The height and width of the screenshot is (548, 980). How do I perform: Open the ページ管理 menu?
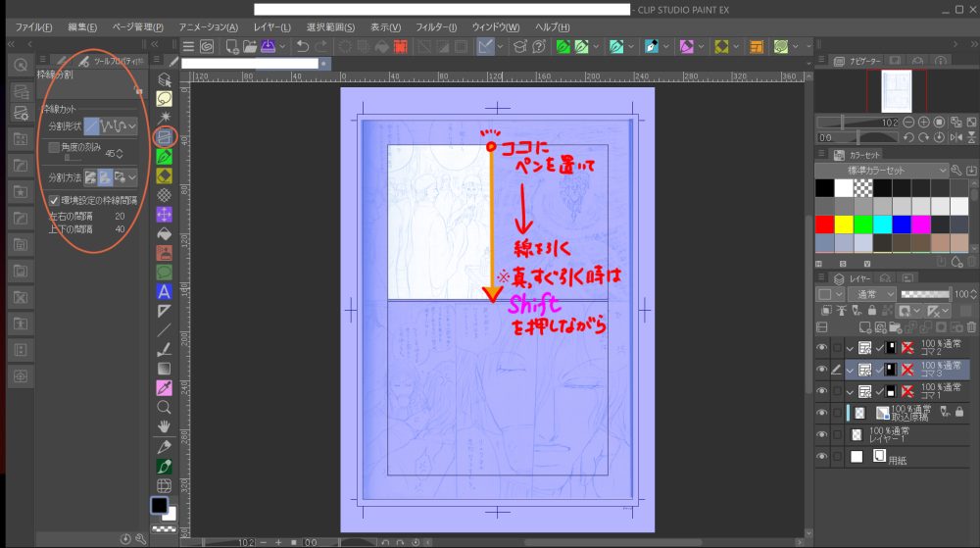pyautogui.click(x=137, y=26)
